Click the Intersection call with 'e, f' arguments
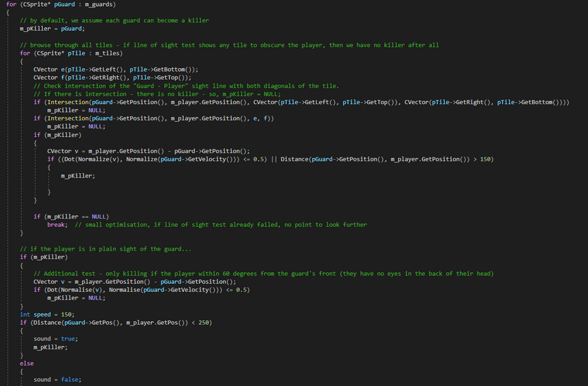Image resolution: width=588 pixels, height=386 pixels. [154, 118]
